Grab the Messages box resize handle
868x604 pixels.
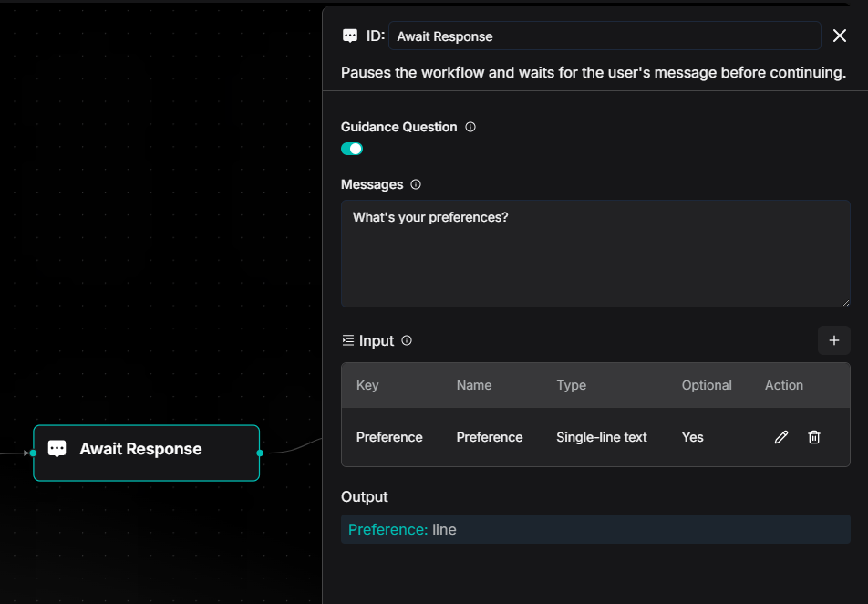(x=845, y=302)
